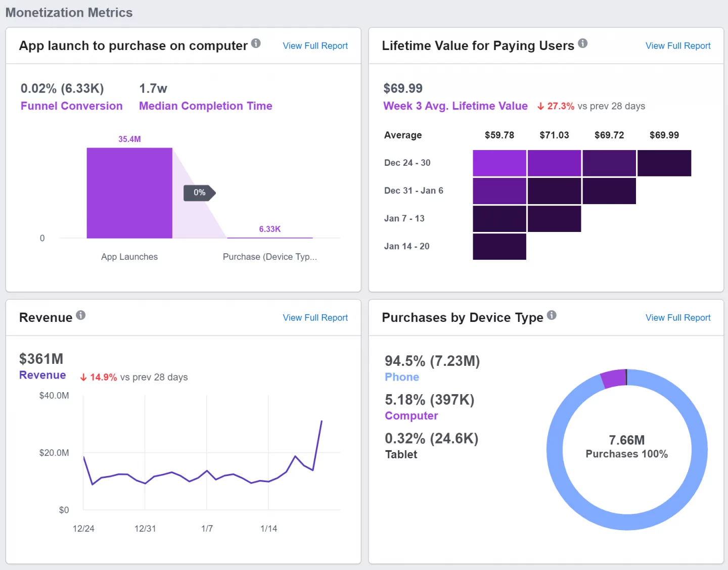Click the blue Phone donut ring segment
The image size is (728, 570).
627,522
